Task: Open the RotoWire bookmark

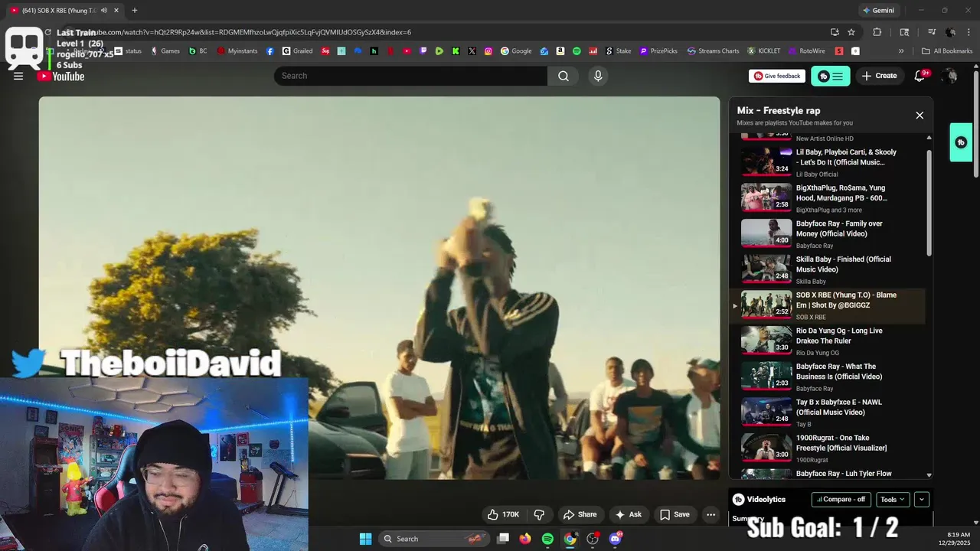Action: (806, 51)
